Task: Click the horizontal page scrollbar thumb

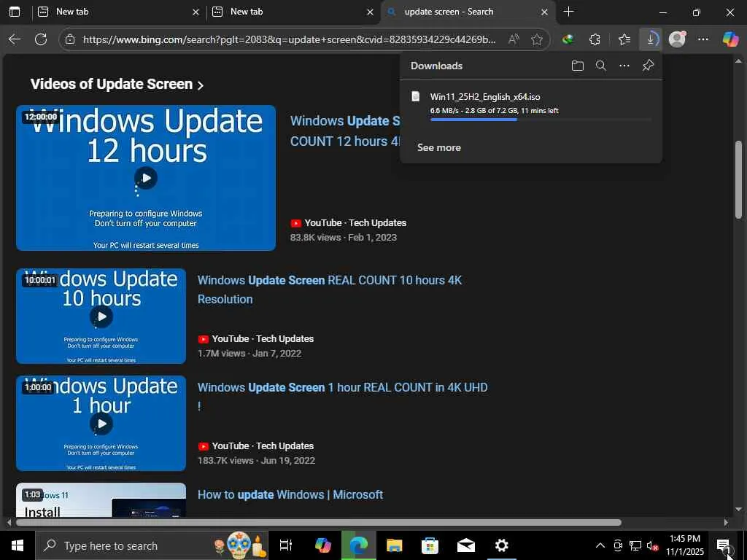Action: [x=319, y=522]
